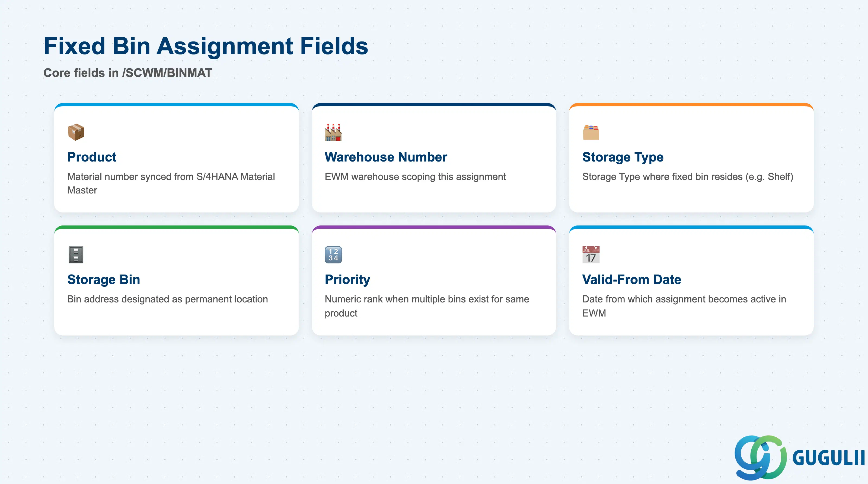Click 'Bin address designated as permanent location' text
The width and height of the screenshot is (868, 484).
(167, 299)
